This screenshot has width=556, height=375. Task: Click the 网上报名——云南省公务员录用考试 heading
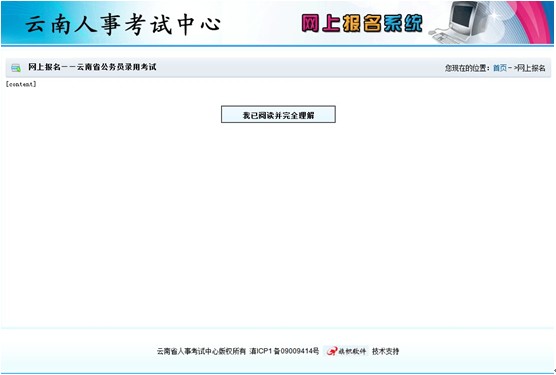tap(92, 67)
